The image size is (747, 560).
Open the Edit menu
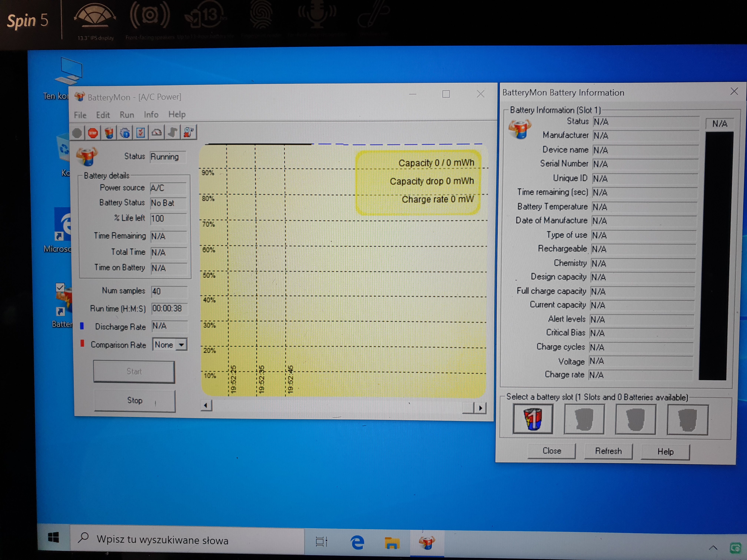point(103,115)
